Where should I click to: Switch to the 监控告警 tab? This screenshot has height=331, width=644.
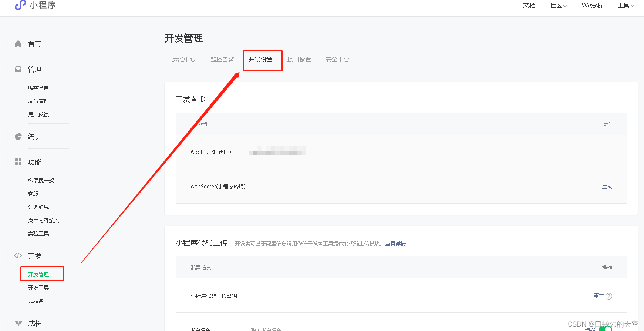222,59
